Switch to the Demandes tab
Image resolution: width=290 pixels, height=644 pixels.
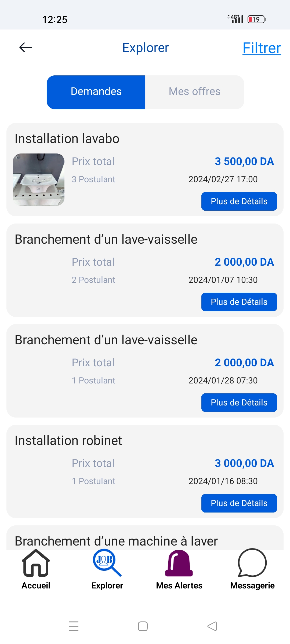click(x=96, y=92)
